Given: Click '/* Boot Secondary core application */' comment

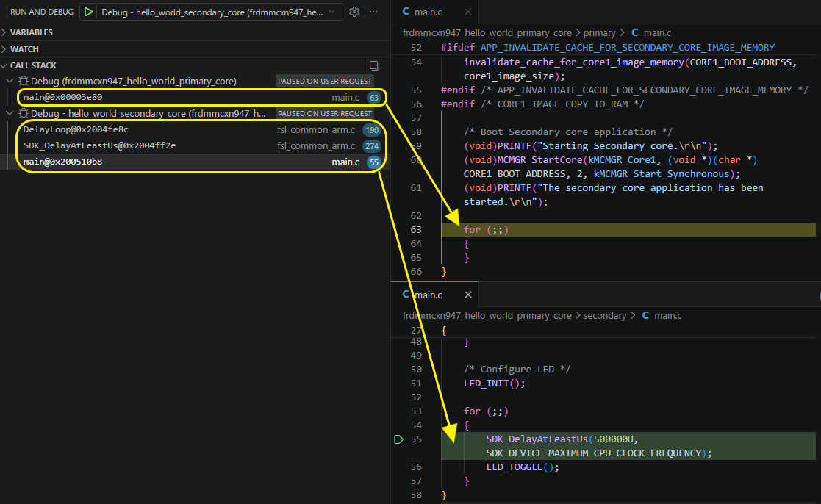Looking at the screenshot, I should click(x=568, y=132).
